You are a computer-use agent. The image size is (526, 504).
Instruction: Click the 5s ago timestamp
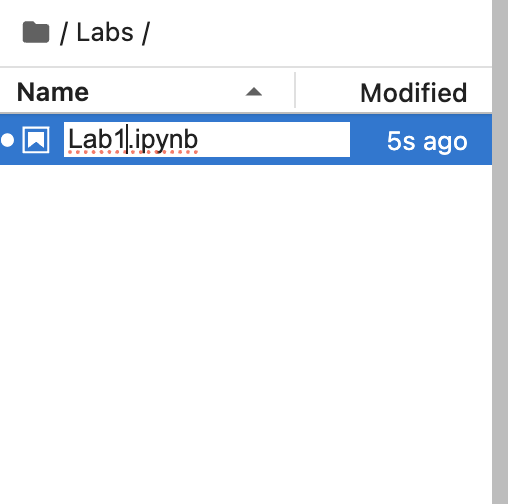click(427, 141)
